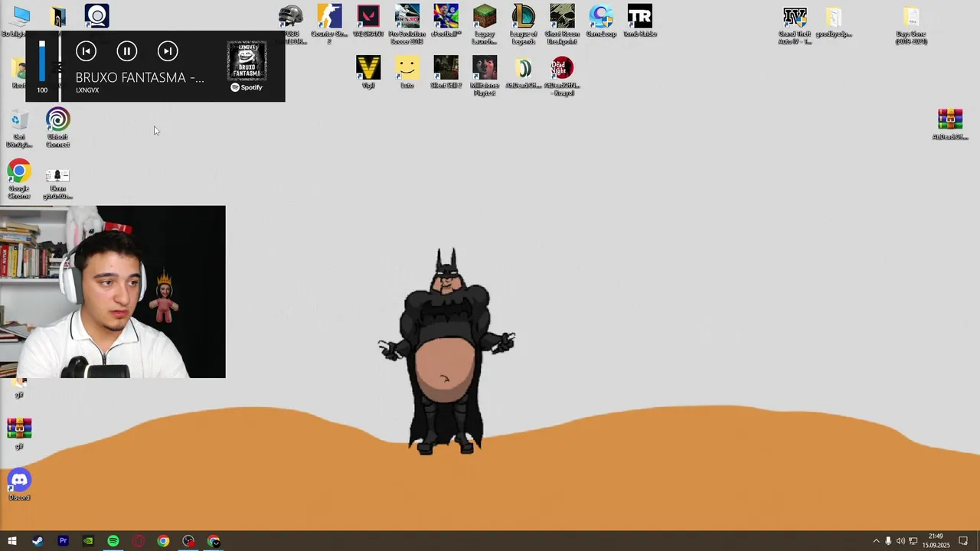Open the first Chrome taskbar icon

tap(163, 541)
